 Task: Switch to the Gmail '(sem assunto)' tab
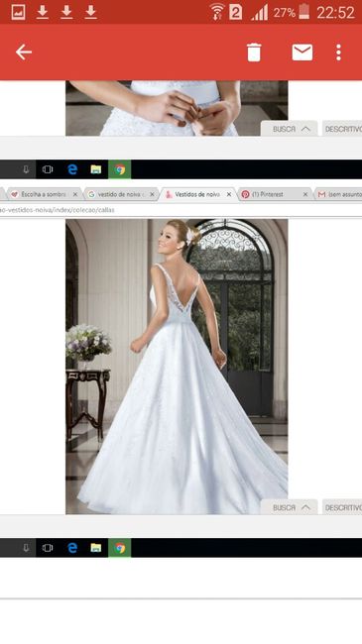(x=338, y=194)
